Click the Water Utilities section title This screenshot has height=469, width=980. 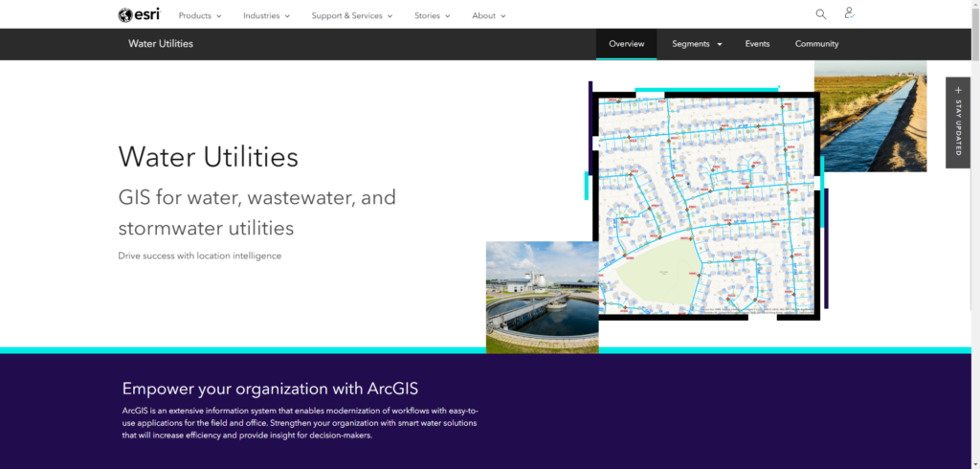[x=161, y=44]
